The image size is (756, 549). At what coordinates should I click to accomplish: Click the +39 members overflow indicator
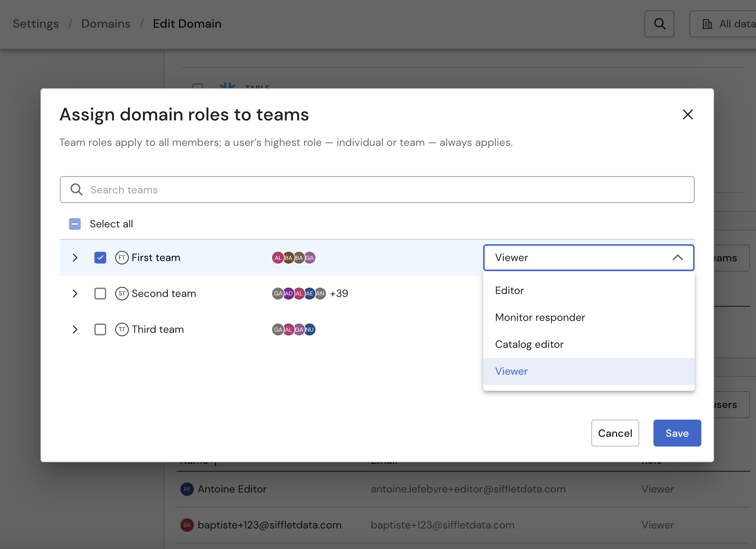tap(339, 294)
